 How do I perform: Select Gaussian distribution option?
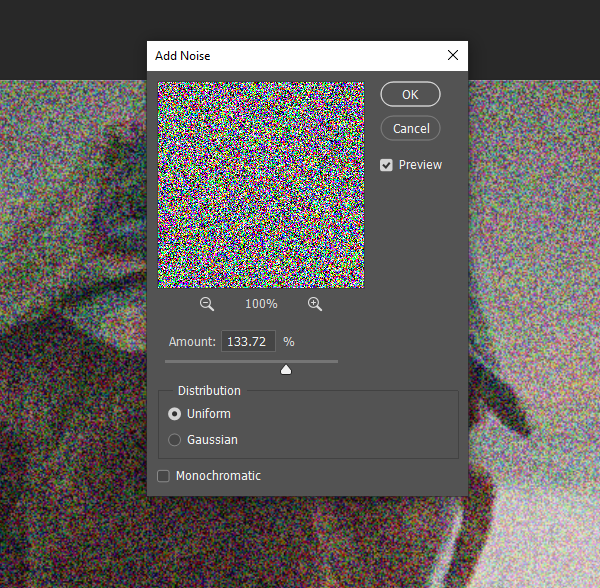click(x=174, y=440)
